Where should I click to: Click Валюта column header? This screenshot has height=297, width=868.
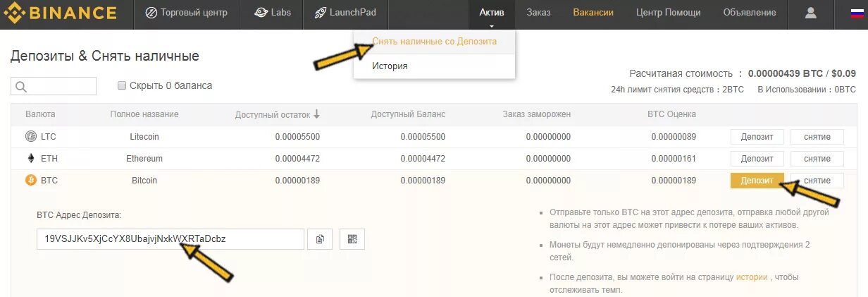(40, 114)
